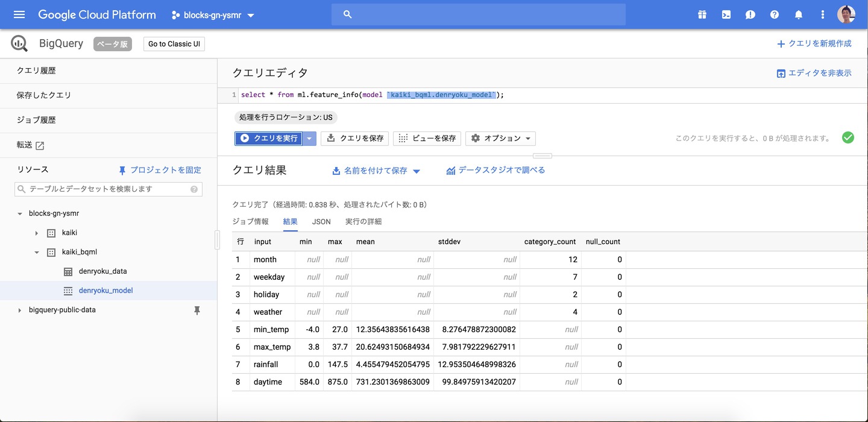Open the dropdown arrow beside クエリを実行
The width and height of the screenshot is (868, 422).
click(309, 138)
